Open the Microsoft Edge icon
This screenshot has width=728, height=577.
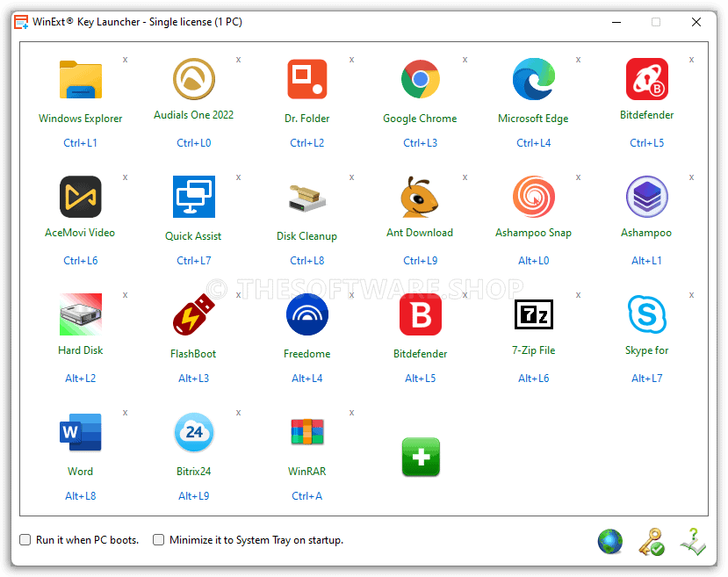(x=533, y=79)
